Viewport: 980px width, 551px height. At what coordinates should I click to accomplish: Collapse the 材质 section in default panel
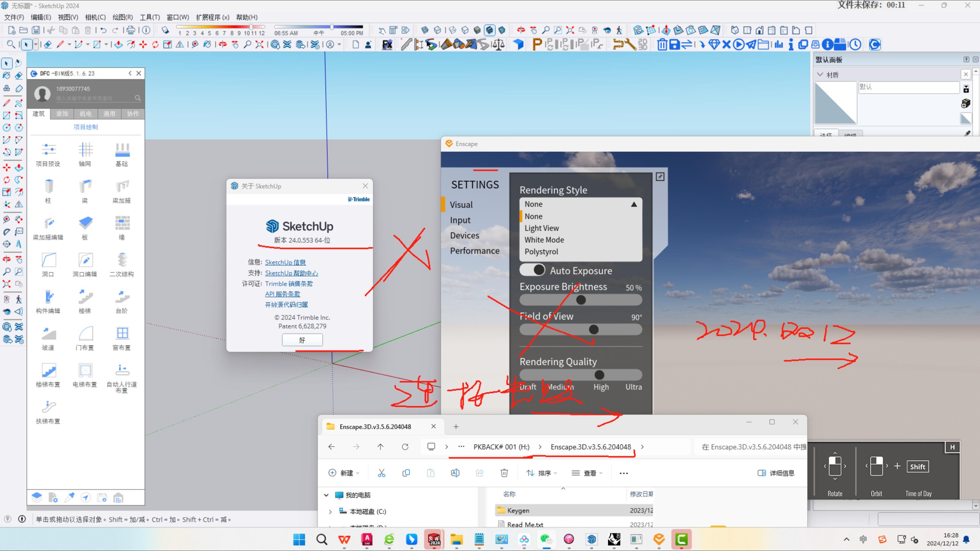point(820,74)
